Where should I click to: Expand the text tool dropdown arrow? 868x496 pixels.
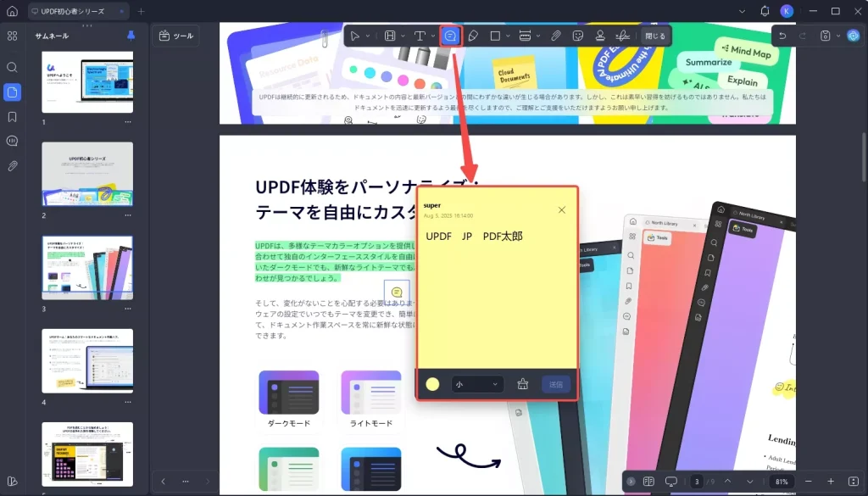(433, 36)
